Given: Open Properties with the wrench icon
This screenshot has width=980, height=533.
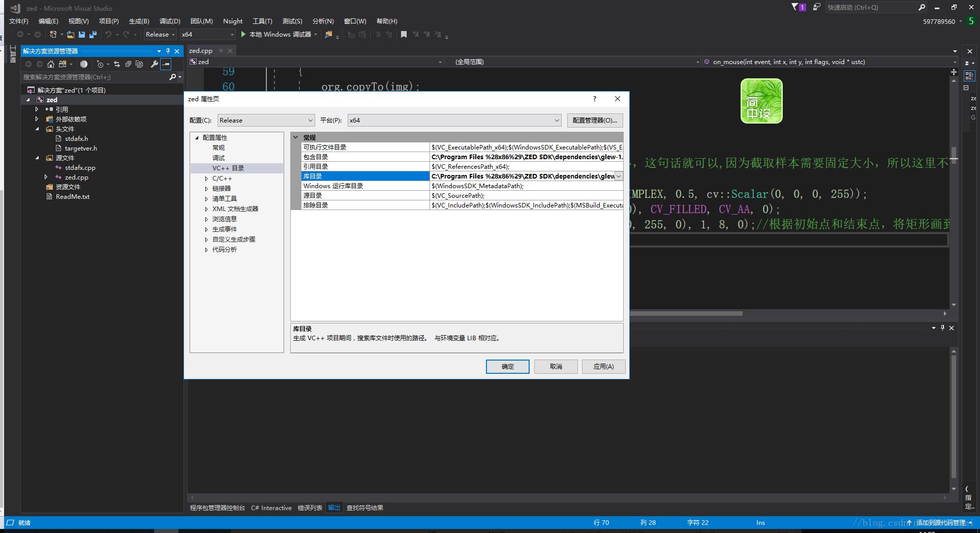Looking at the screenshot, I should point(155,64).
